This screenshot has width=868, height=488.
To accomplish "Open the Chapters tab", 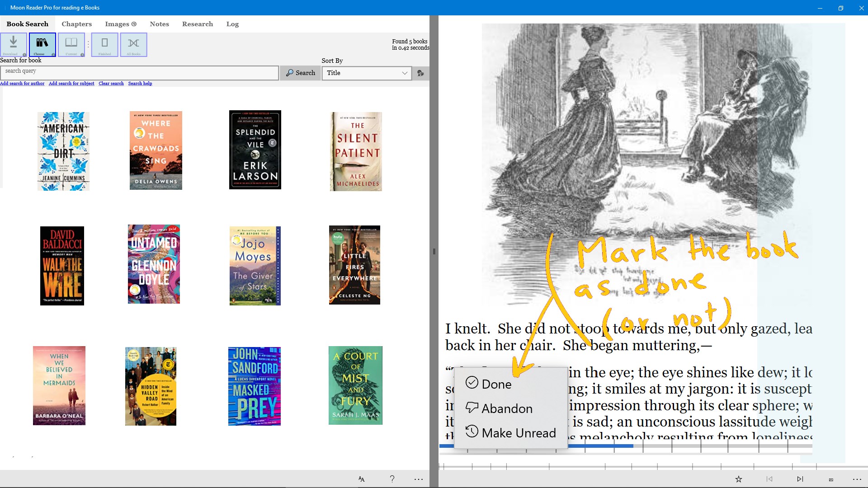I will 76,24.
